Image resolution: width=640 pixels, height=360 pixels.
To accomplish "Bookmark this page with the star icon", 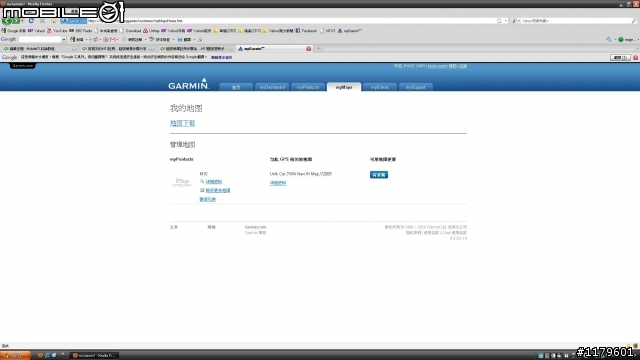I will 499,20.
